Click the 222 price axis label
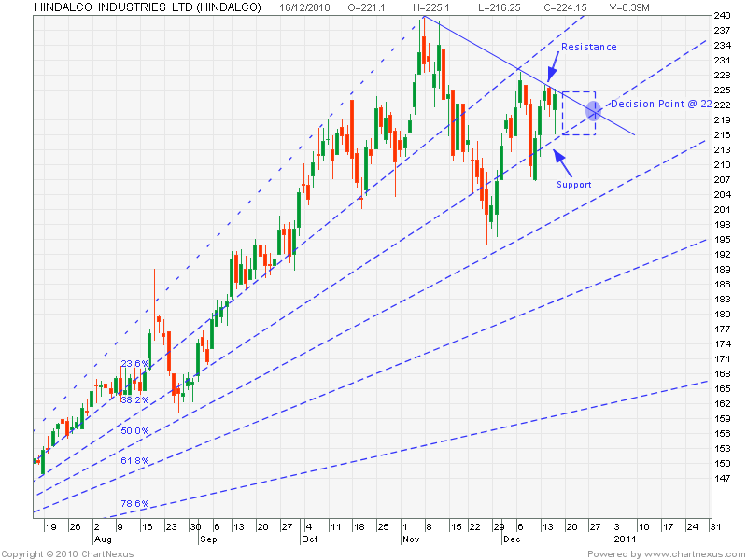 [722, 105]
